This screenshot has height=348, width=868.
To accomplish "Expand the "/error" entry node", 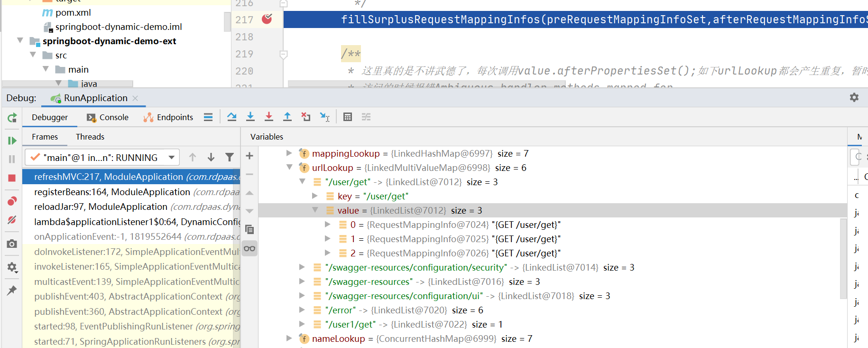I will tap(302, 310).
